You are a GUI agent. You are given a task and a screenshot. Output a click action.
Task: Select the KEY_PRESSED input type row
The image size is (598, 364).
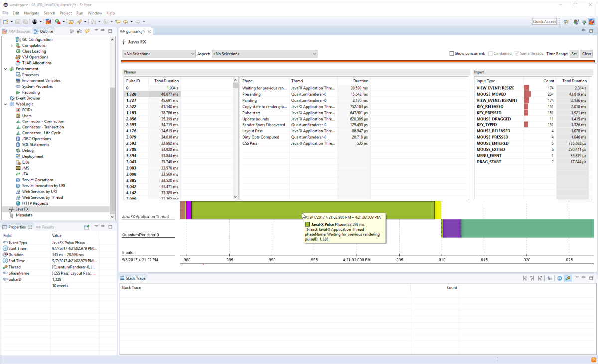coord(533,113)
